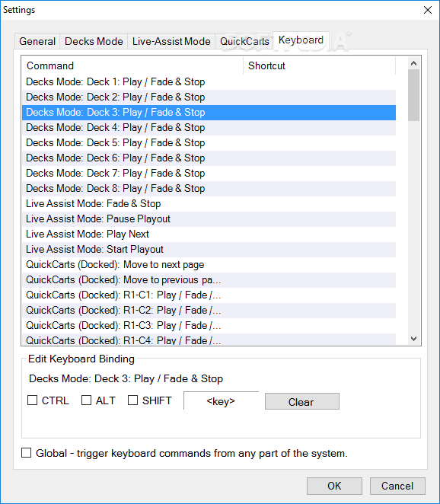The height and width of the screenshot is (504, 440).
Task: Select Deck 6: Play / Fade & Stop
Action: click(x=209, y=158)
